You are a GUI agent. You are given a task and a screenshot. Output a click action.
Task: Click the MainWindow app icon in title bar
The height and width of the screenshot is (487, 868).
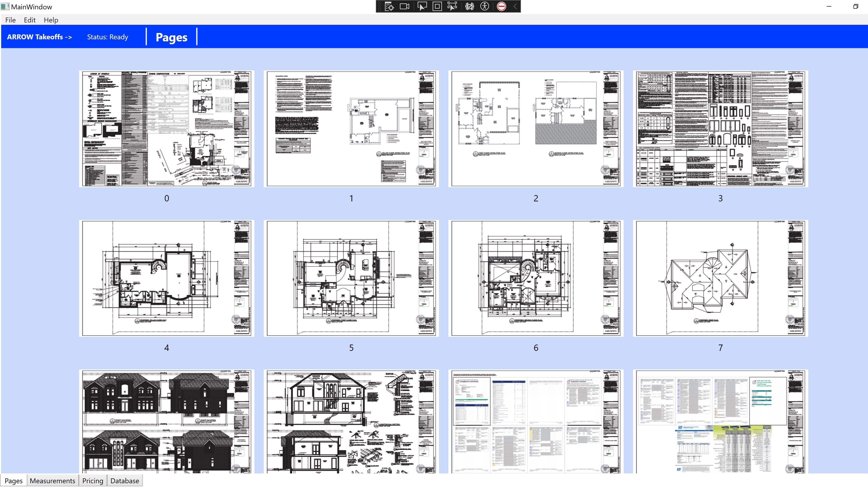click(x=5, y=7)
